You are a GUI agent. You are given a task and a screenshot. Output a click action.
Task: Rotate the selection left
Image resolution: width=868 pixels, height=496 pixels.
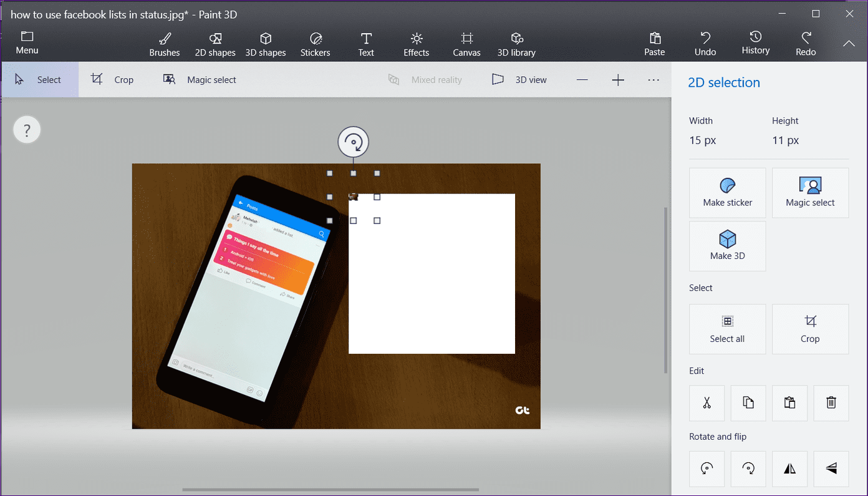point(706,469)
